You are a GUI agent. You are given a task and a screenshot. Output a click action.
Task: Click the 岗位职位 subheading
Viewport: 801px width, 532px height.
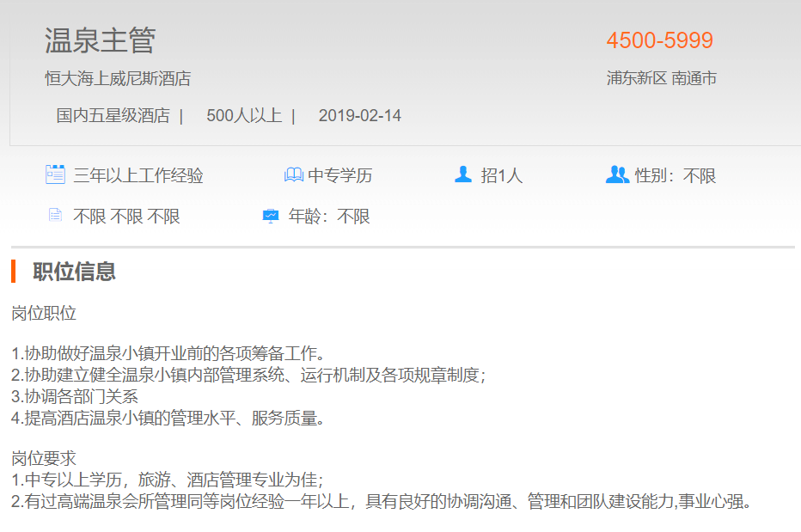click(x=44, y=313)
